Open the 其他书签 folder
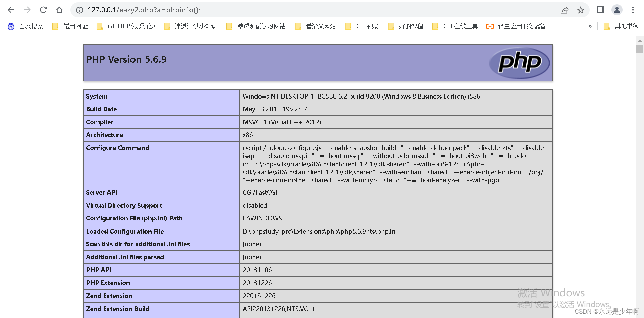The width and height of the screenshot is (644, 318). click(621, 26)
